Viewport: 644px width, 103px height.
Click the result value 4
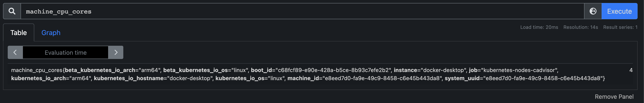click(631, 70)
